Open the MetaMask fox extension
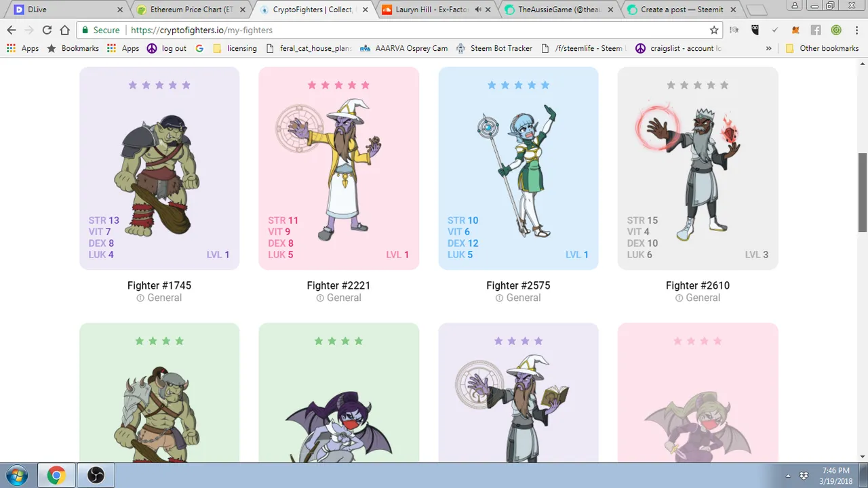868x488 pixels. click(x=796, y=30)
